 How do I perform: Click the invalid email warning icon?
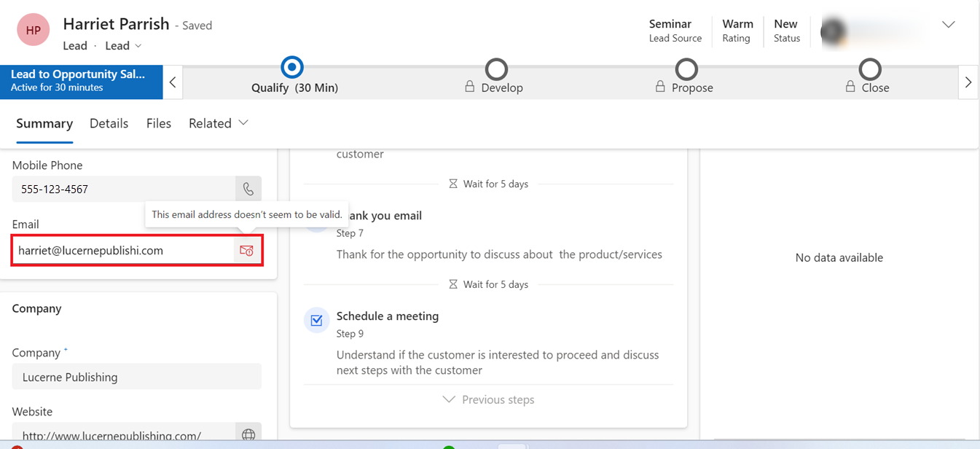pyautogui.click(x=247, y=251)
